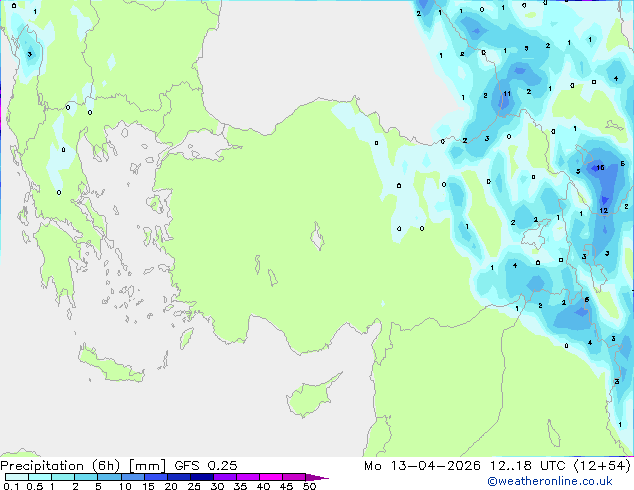This screenshot has width=634, height=490.
Task: Choose the 25–30 mm dark blue legend box
Action: click(202, 477)
